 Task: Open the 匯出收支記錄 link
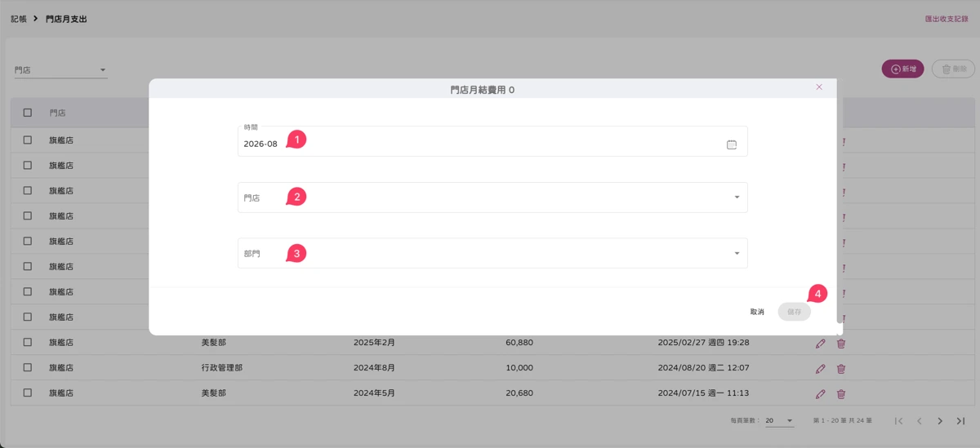[947, 18]
